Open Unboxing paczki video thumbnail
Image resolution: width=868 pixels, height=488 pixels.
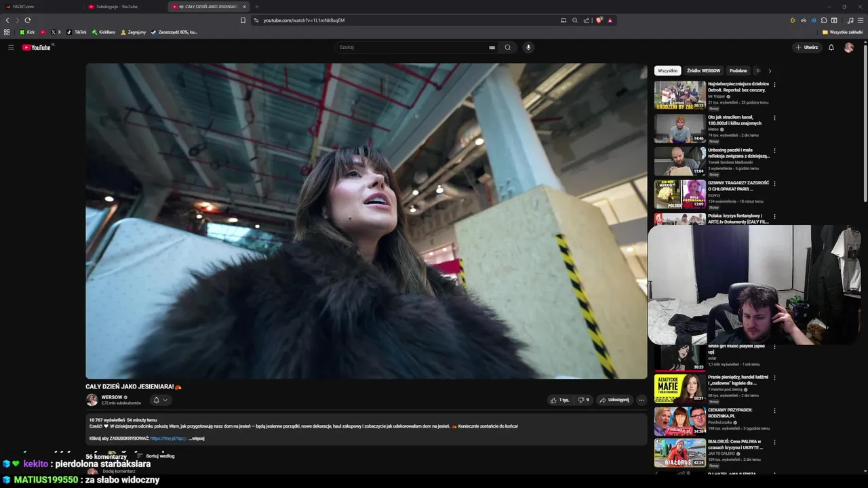tap(679, 161)
